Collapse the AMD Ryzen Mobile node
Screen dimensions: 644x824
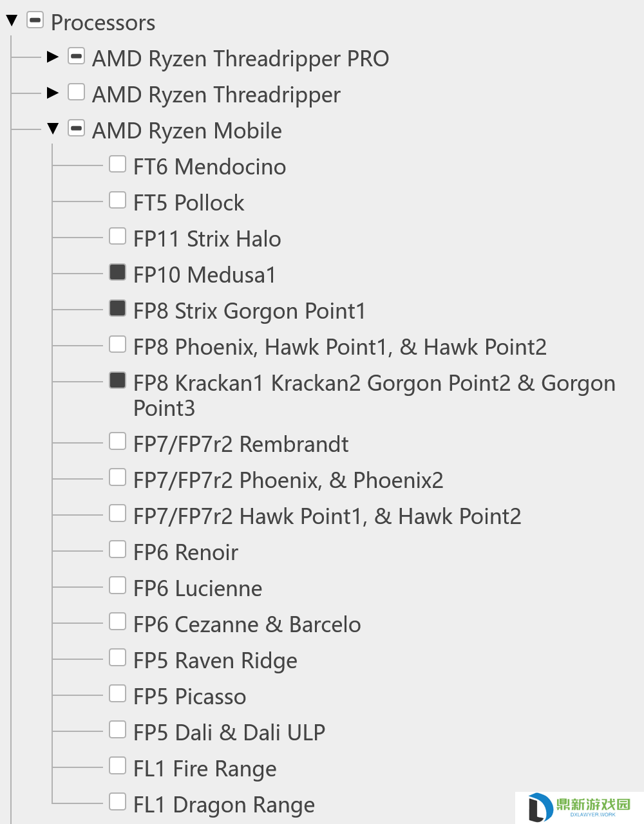tap(53, 129)
